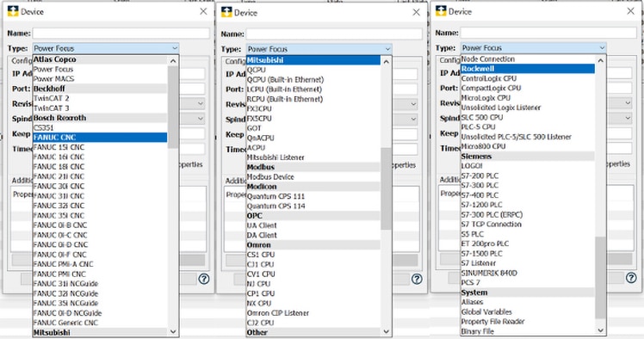Select FANUC 15i CNC
This screenshot has height=339, width=644.
point(59,147)
